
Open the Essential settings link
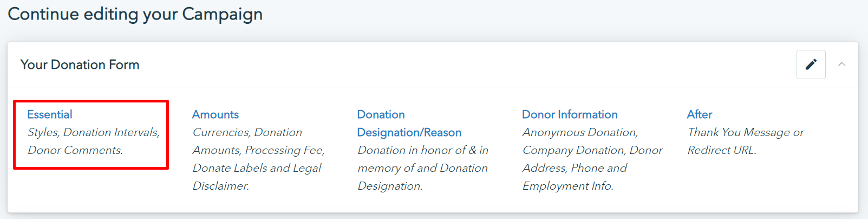tap(50, 114)
